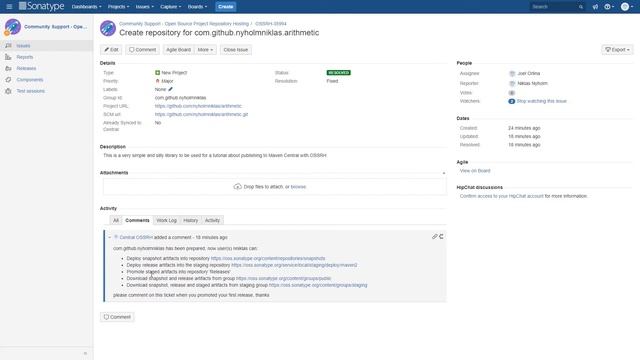
Task: Open the Projects dropdown menu
Action: 118,7
